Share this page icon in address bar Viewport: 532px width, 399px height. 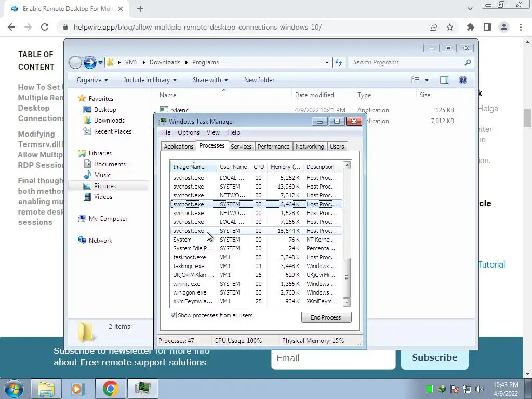pos(433,27)
